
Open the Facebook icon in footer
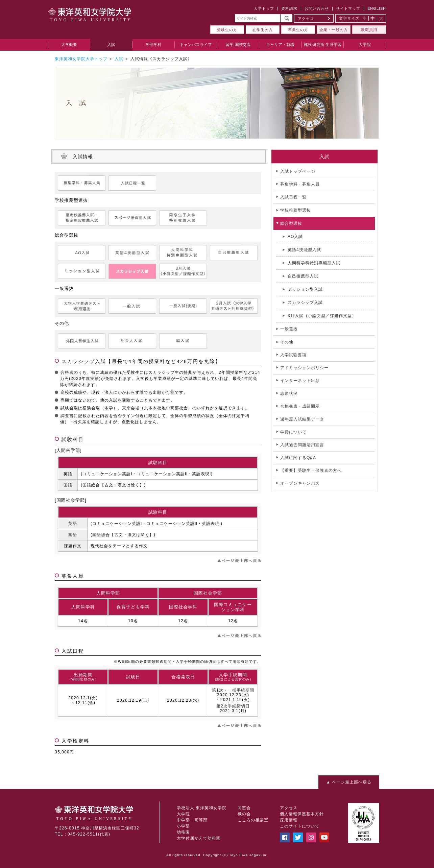[285, 837]
